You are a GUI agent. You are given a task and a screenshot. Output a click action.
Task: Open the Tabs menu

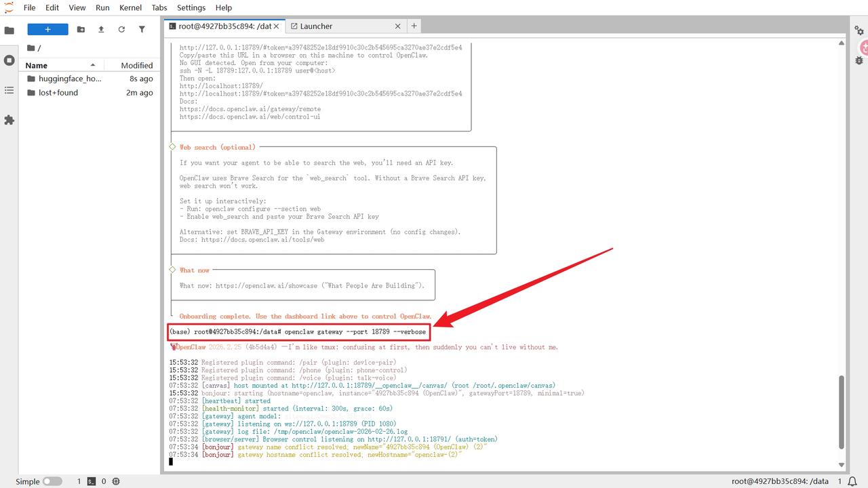click(159, 7)
